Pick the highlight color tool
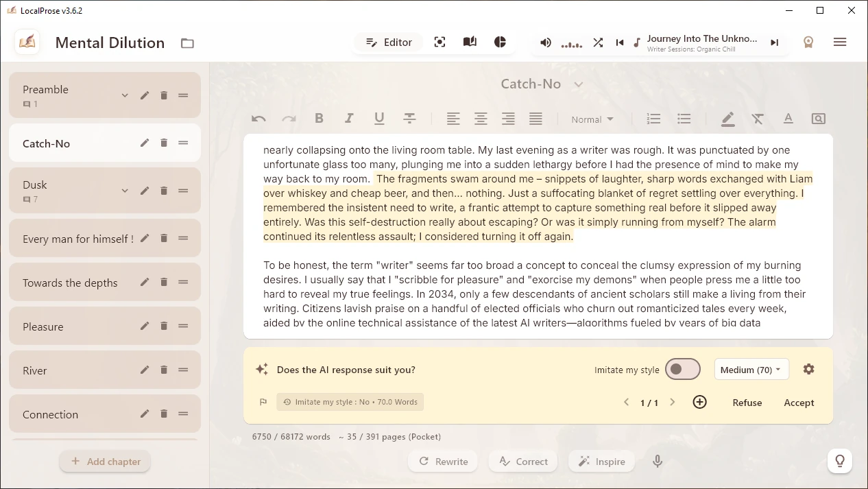The height and width of the screenshot is (489, 868). 728,119
